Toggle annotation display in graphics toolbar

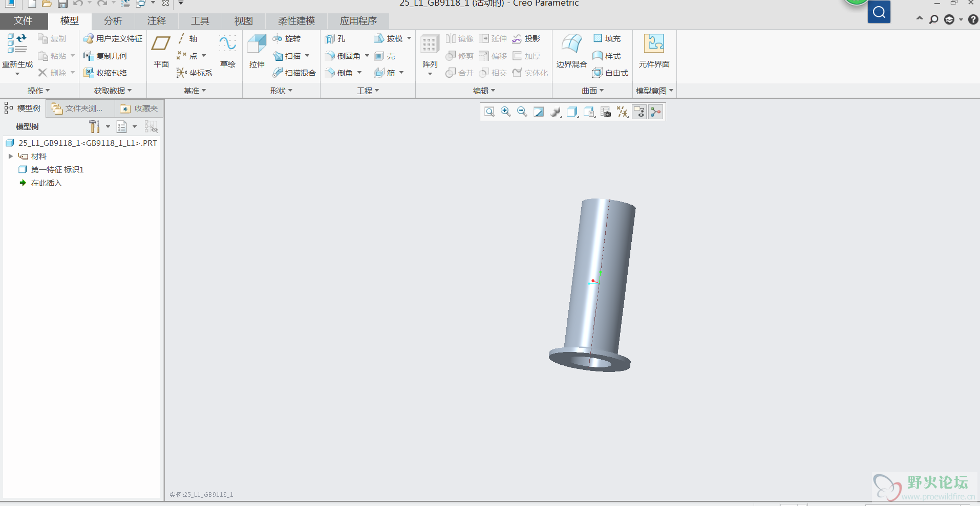[x=639, y=112]
